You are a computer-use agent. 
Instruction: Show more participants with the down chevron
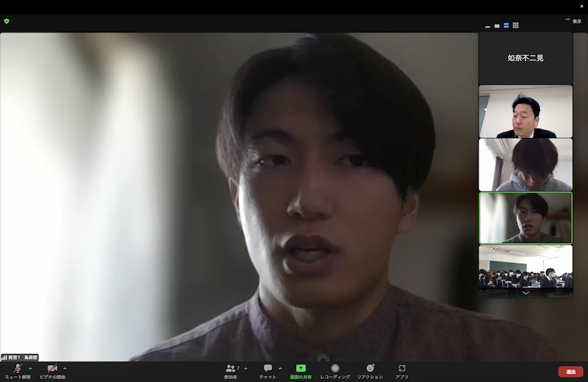[526, 293]
